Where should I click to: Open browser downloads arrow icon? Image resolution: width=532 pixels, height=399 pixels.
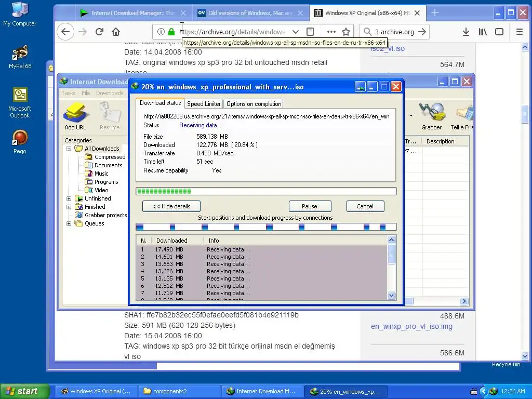[x=466, y=32]
